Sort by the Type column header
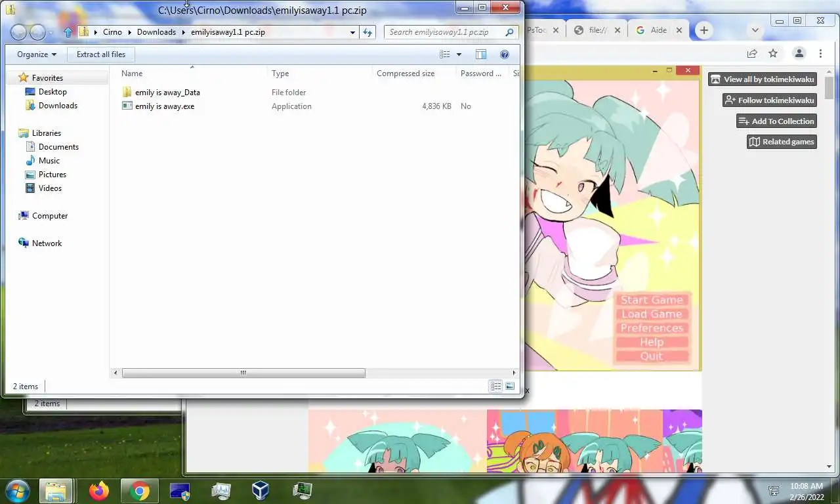This screenshot has height=504, width=840. (320, 73)
